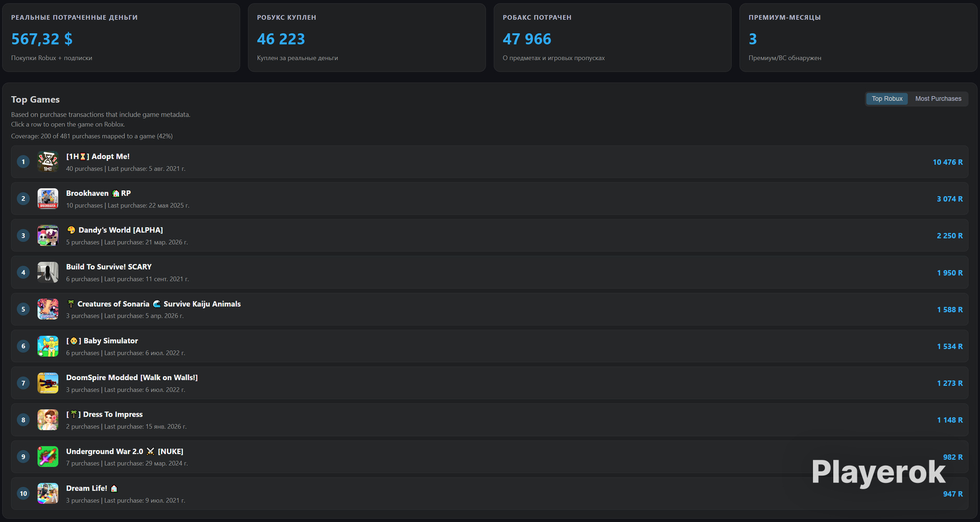Select the Underground War 2.0 game icon
This screenshot has width=980, height=522.
[48, 457]
